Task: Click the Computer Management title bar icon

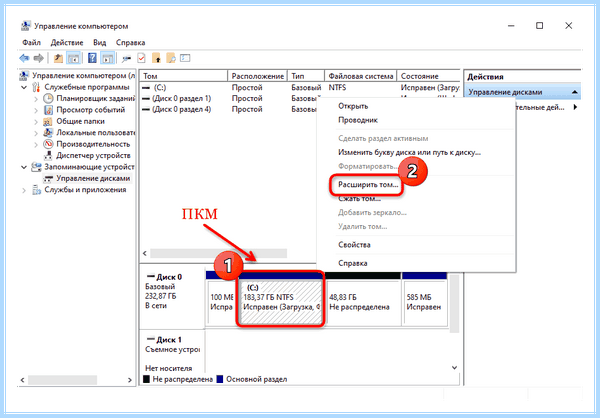Action: pyautogui.click(x=26, y=26)
